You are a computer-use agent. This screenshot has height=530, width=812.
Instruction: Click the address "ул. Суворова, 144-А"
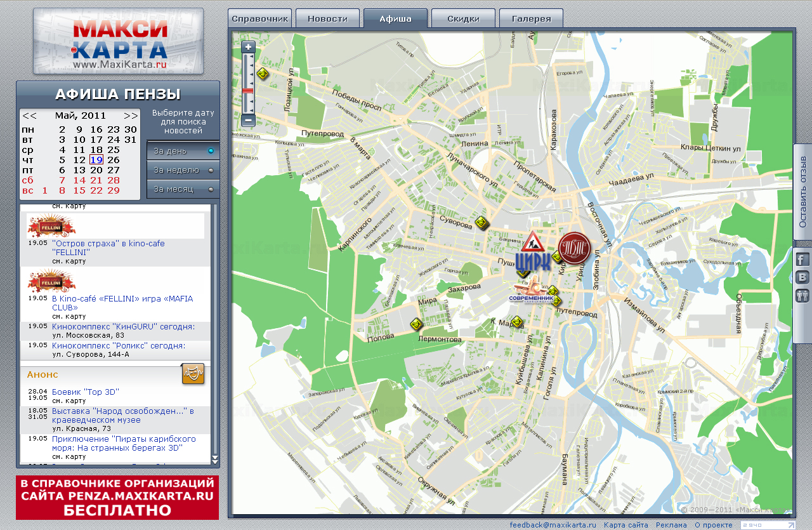point(90,354)
